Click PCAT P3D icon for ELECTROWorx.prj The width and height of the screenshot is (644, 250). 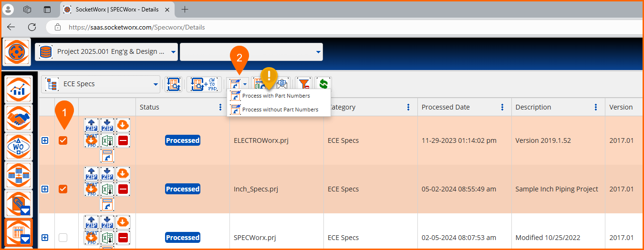point(92,141)
